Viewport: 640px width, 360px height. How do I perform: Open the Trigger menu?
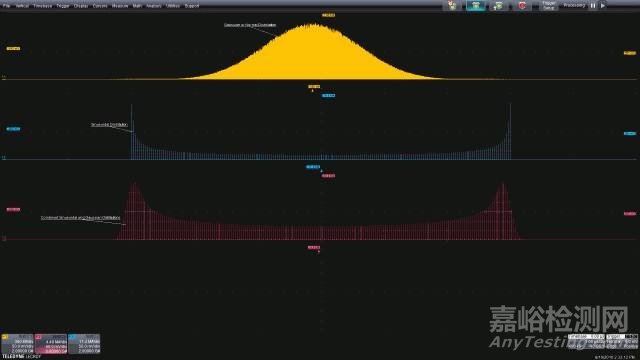coord(62,6)
